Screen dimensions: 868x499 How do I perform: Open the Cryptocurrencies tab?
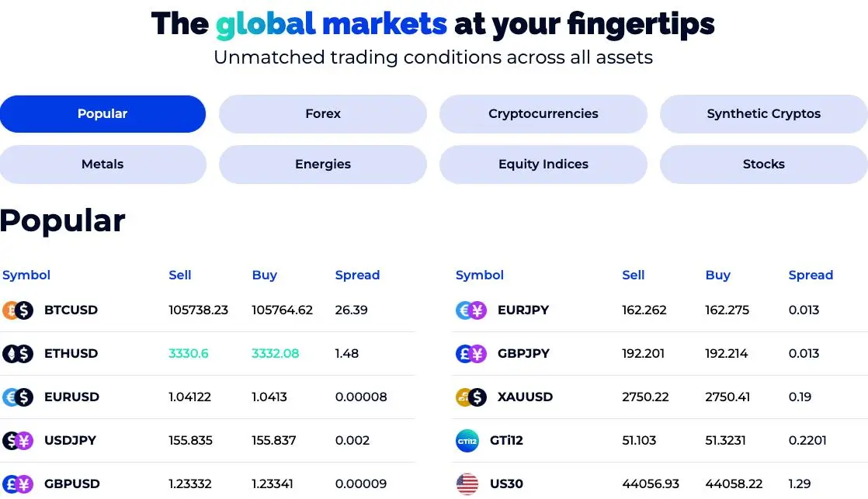click(543, 114)
